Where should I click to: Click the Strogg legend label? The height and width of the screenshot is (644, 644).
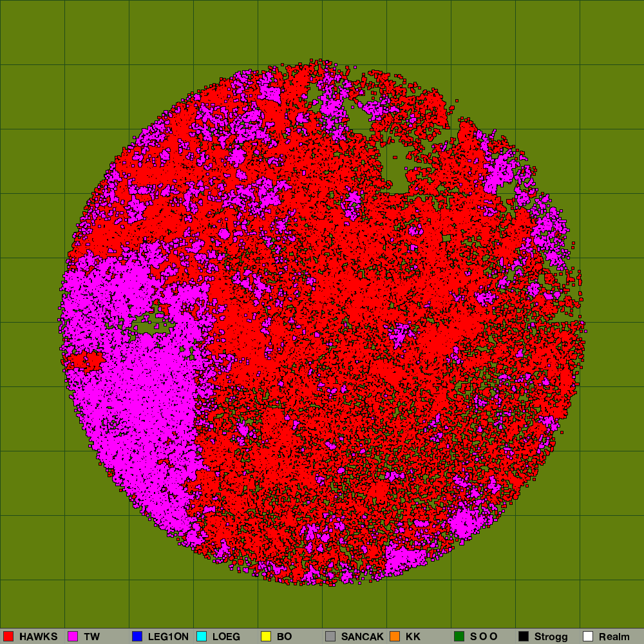tap(551, 637)
